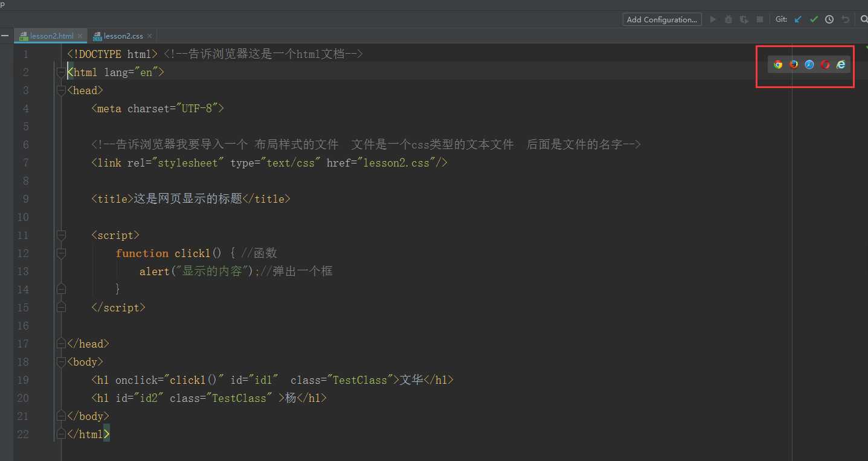The image size is (868, 461).
Task: Click the Git commit checkmark
Action: (814, 19)
